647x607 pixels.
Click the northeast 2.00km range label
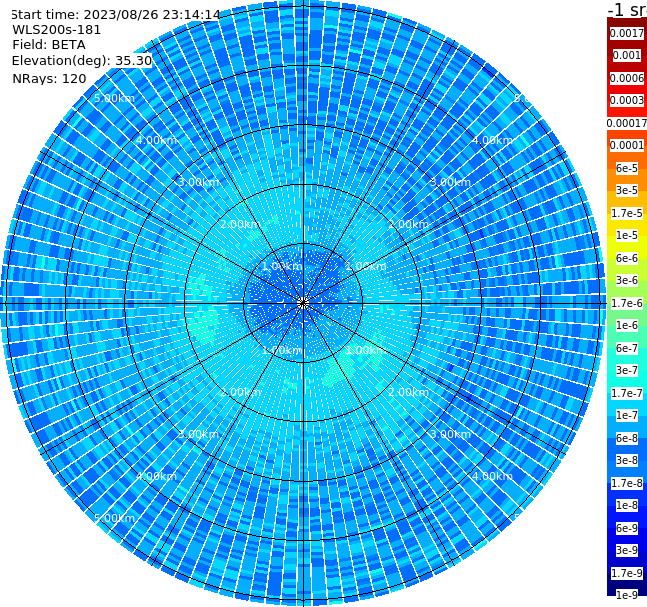click(x=408, y=224)
